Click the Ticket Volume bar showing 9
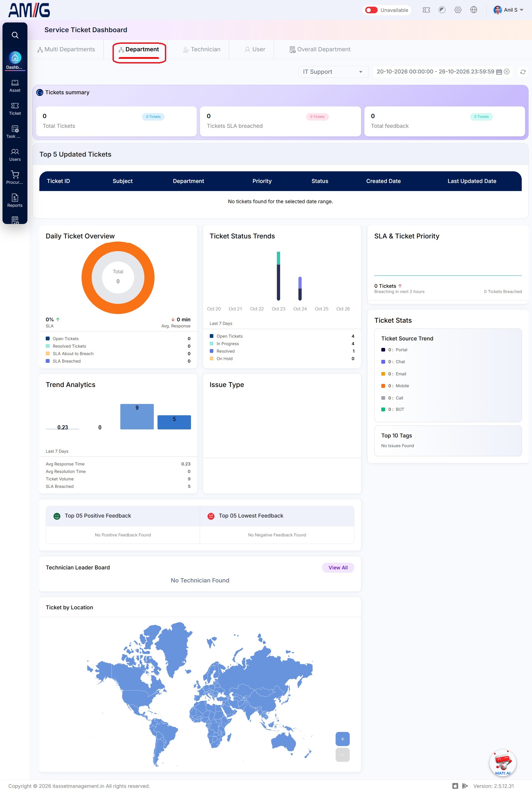The width and height of the screenshot is (532, 792). (x=137, y=417)
